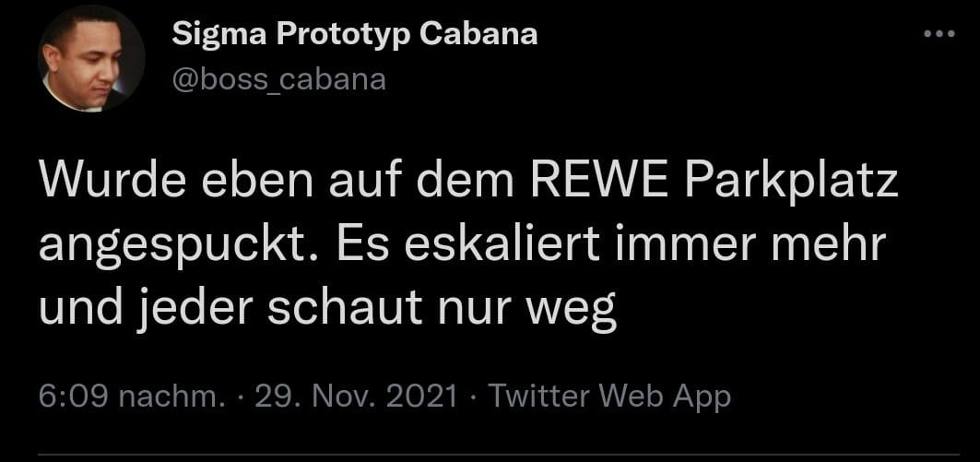Visit the @boss_cabana handle
Viewport: 980px width, 462px height.
[279, 80]
